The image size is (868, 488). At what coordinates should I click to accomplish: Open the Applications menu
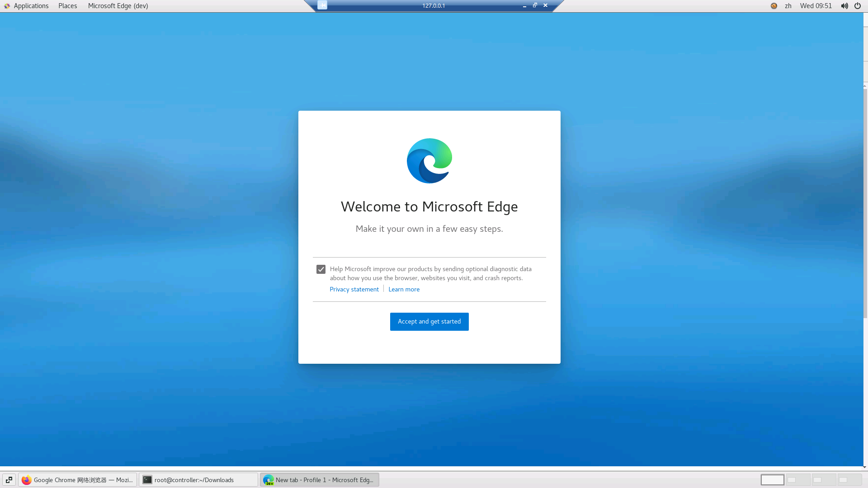[x=31, y=6]
